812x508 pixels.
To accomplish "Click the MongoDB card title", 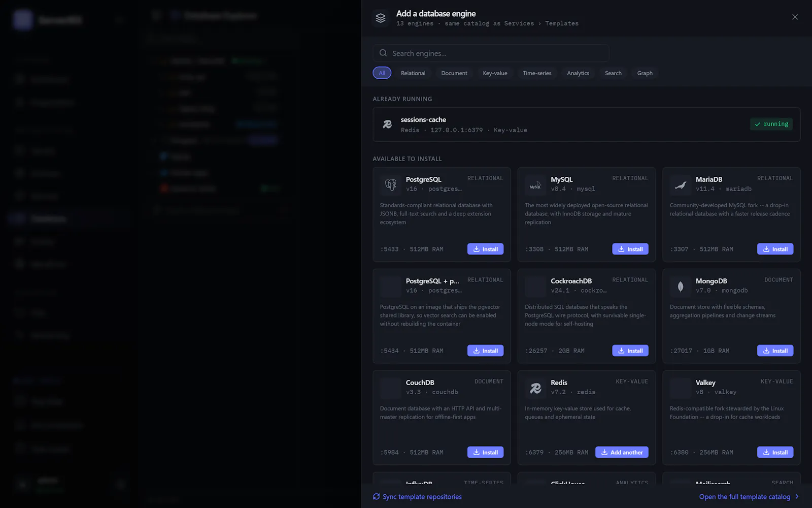I will tap(711, 281).
